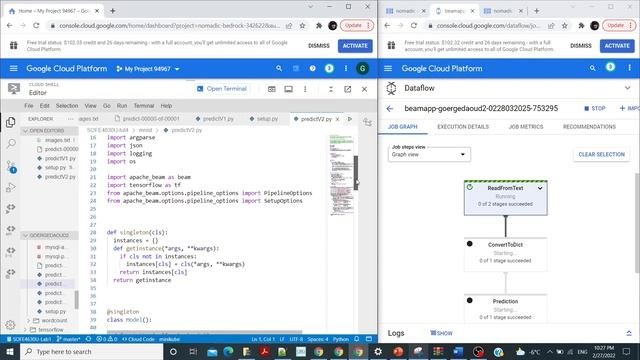Open the Job steps view Graph view dropdown

click(x=429, y=154)
